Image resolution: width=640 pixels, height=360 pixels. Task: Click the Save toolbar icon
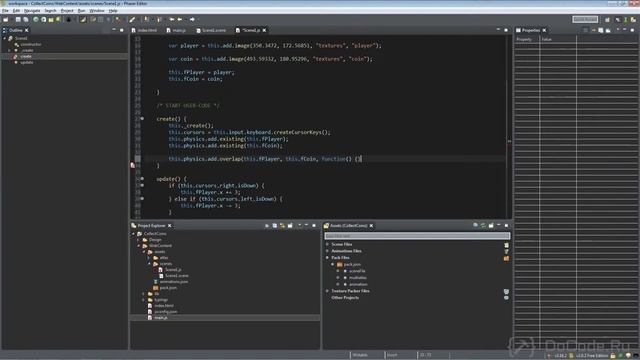click(18, 19)
